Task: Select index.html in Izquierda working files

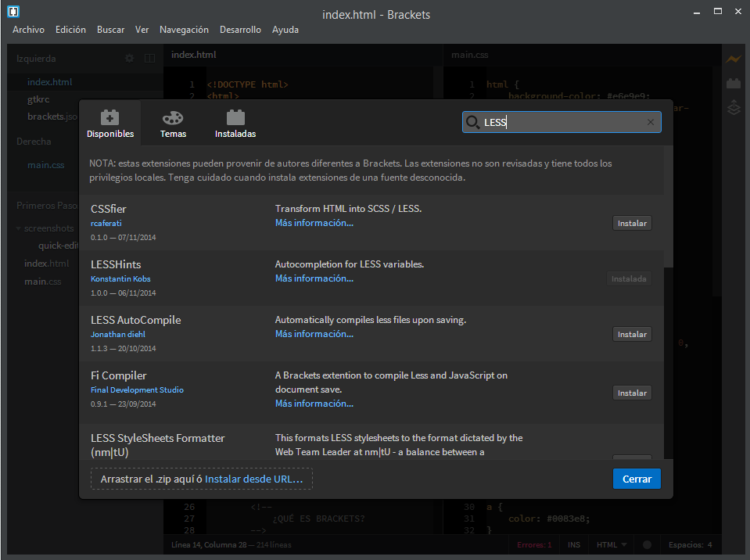Action: coord(50,82)
